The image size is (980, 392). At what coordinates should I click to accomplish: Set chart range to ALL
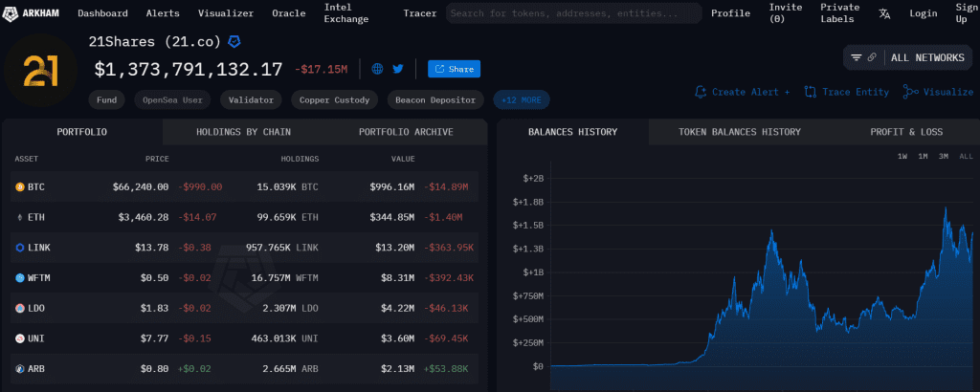966,156
